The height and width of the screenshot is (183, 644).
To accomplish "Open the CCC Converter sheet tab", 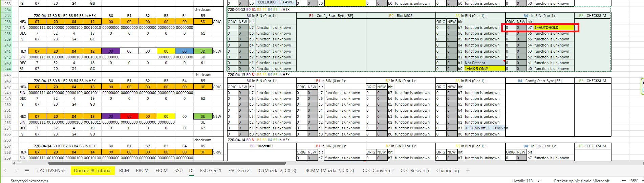I will pyautogui.click(x=378, y=171).
